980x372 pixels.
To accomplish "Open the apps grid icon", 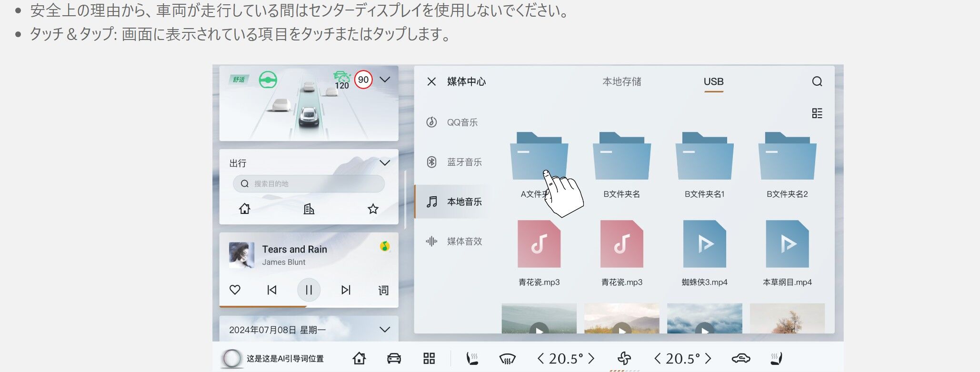I will (x=429, y=358).
